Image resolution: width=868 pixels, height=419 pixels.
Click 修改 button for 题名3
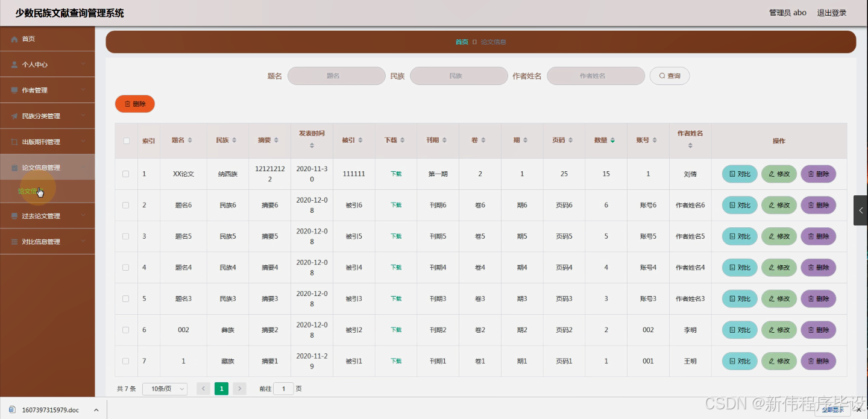coord(779,298)
